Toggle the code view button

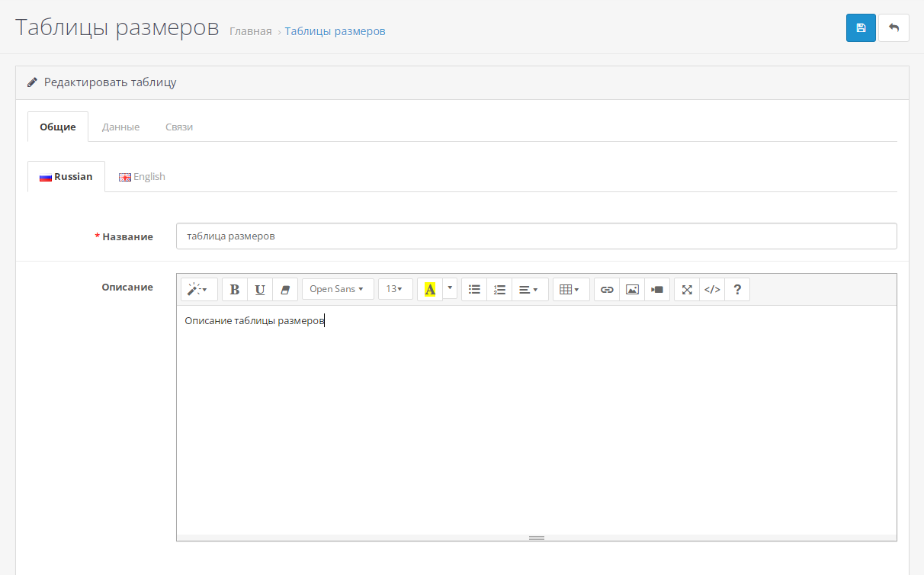(x=712, y=290)
